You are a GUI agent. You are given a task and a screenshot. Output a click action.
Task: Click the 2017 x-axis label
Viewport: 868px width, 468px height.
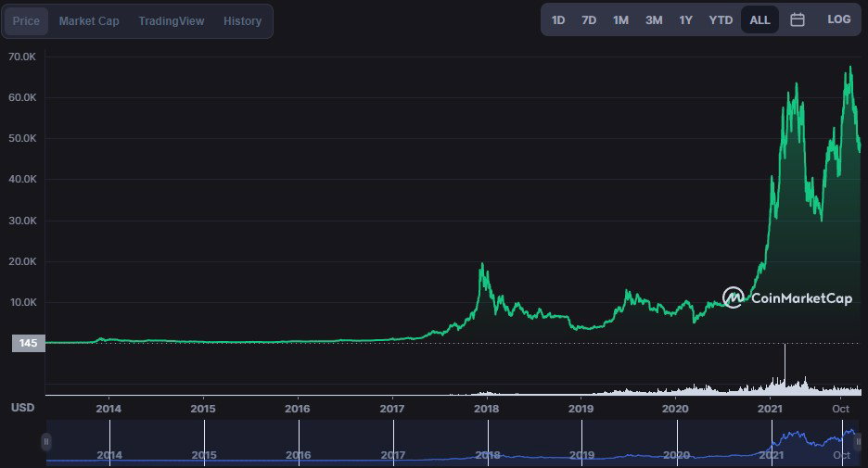(392, 409)
